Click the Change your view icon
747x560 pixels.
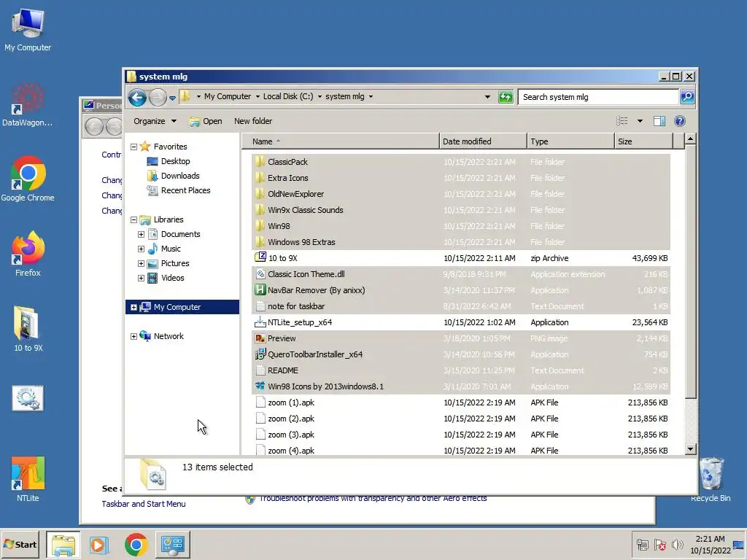(622, 121)
